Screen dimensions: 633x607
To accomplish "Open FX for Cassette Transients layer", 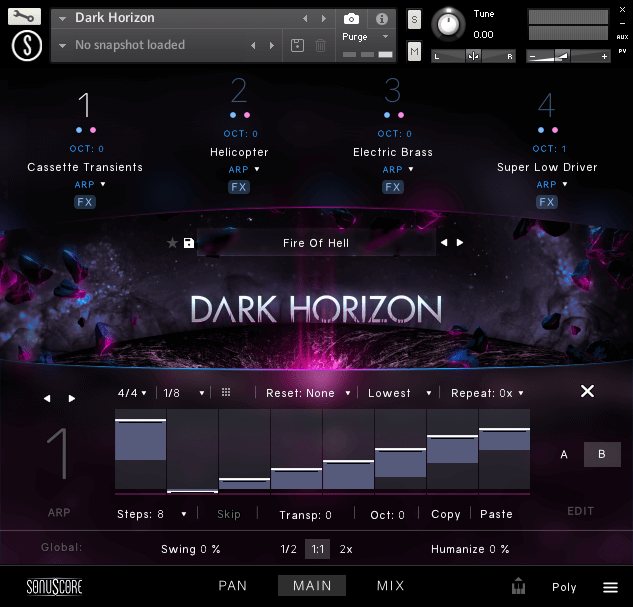I will 85,202.
